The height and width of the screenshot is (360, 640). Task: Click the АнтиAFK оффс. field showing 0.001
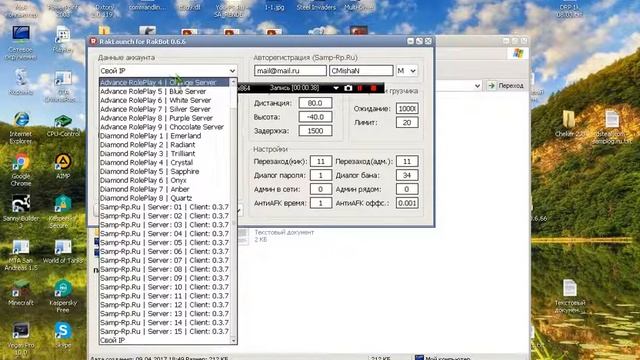[x=407, y=203]
